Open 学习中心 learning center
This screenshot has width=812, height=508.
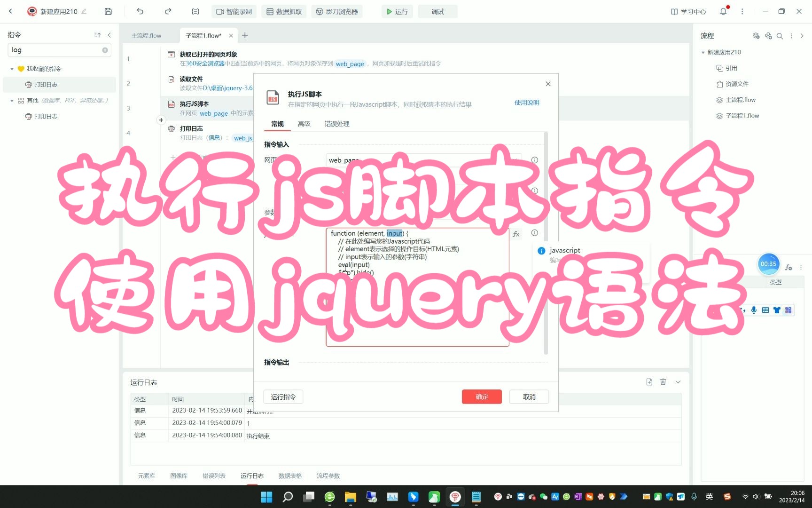click(688, 11)
